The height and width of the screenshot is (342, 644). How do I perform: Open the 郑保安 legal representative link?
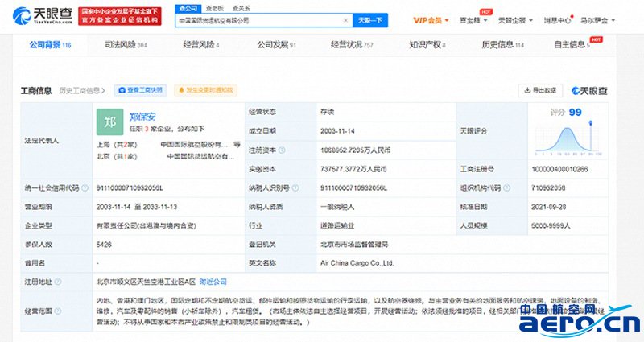point(142,117)
